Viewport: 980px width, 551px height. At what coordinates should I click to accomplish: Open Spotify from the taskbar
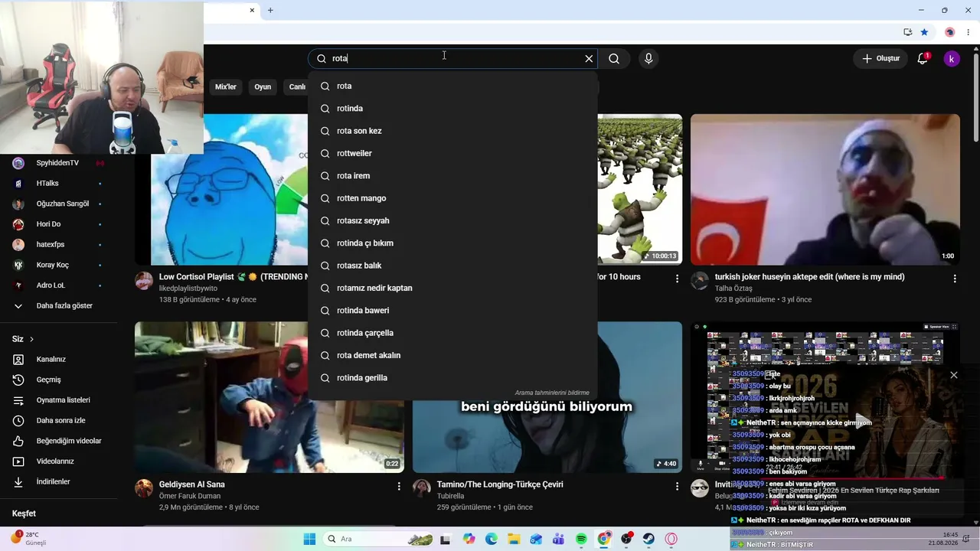(x=581, y=539)
